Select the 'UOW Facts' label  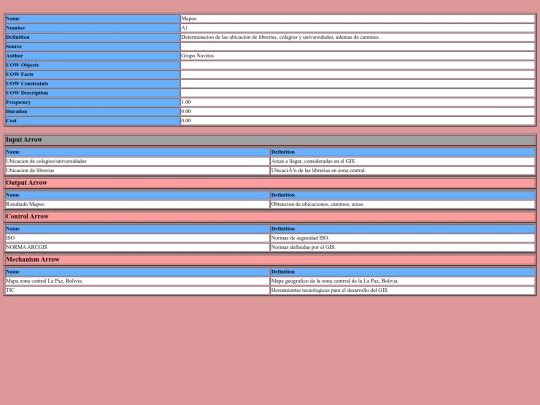(92, 74)
